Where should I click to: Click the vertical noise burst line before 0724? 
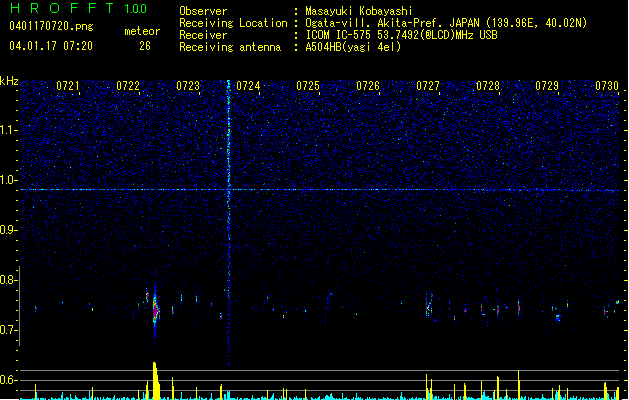tap(229, 223)
